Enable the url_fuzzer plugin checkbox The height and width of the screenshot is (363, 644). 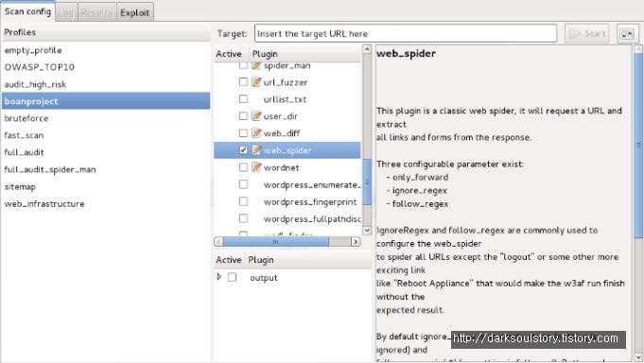click(243, 82)
